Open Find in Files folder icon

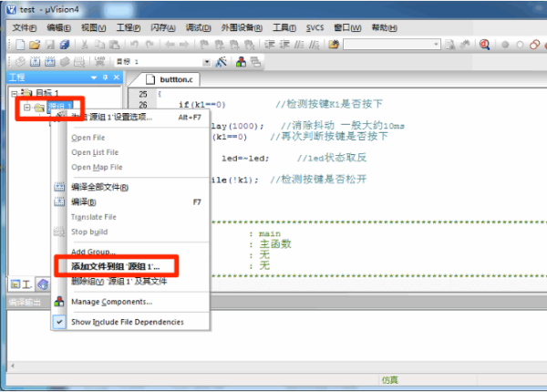pyautogui.click(x=334, y=45)
